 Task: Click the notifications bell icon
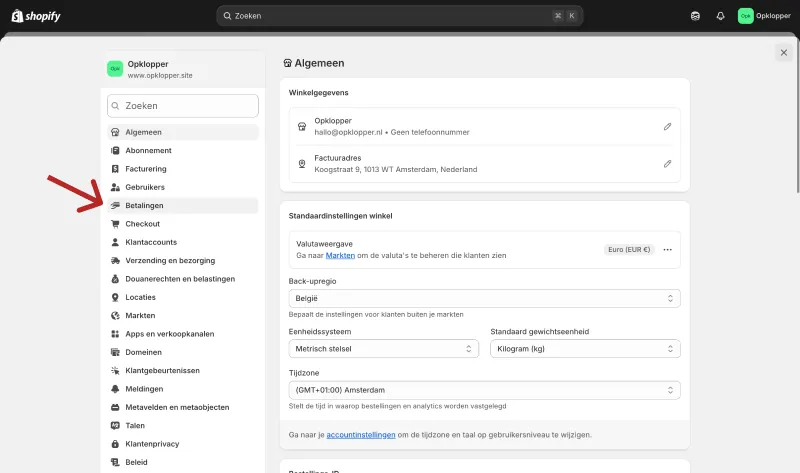pyautogui.click(x=720, y=16)
